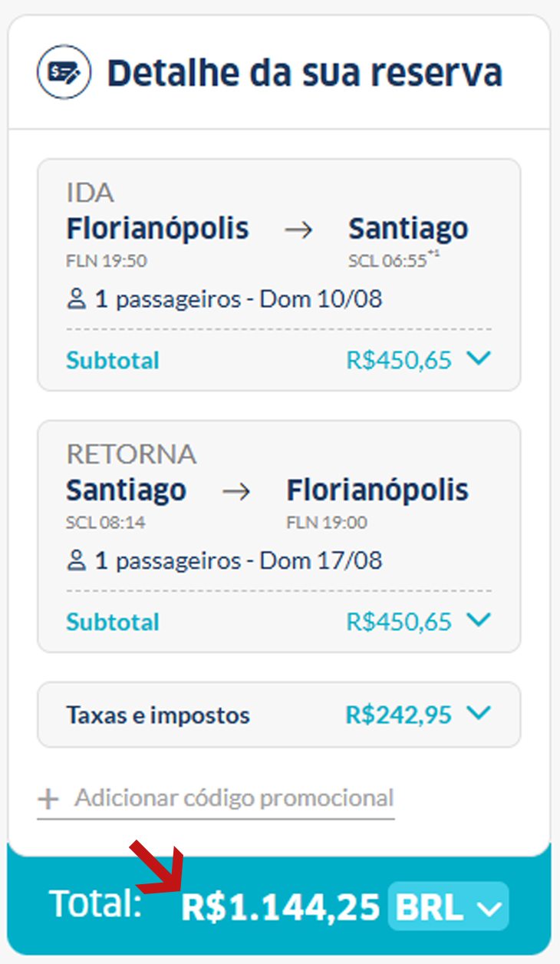Click the R$242,95 taxes amount
This screenshot has width=560, height=964.
(399, 715)
